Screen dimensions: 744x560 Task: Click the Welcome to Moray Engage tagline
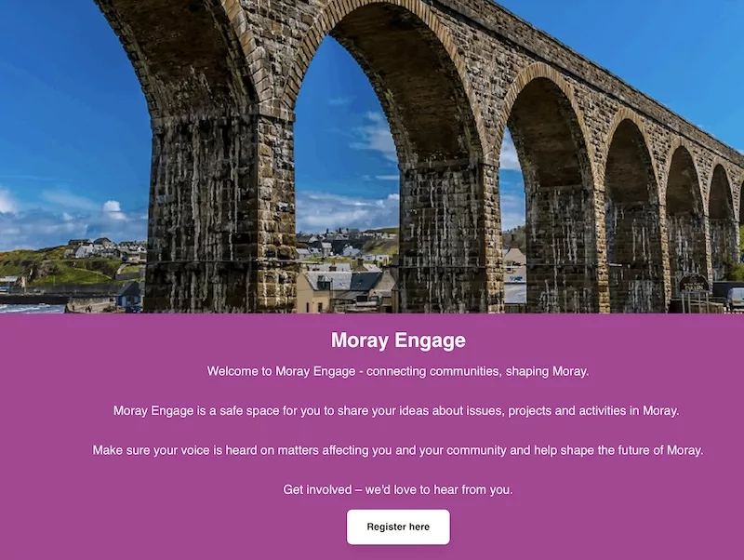tap(398, 371)
